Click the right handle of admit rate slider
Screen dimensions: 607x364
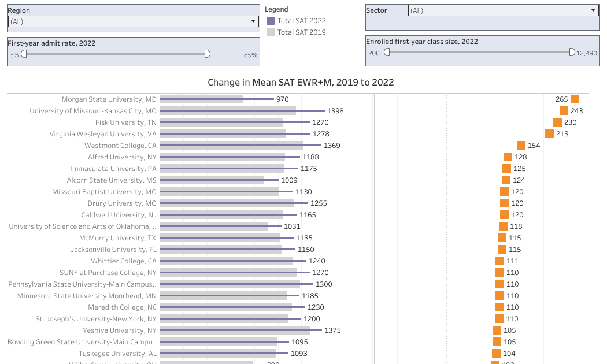pyautogui.click(x=207, y=53)
